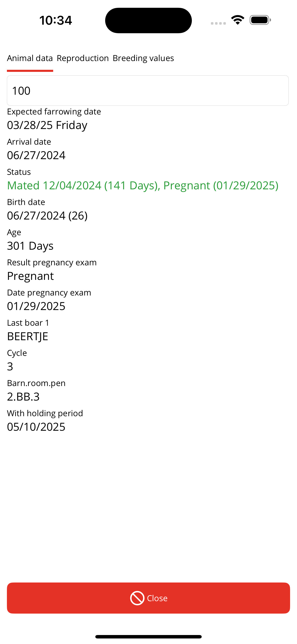Close the animal details screen
This screenshot has width=297, height=644.
tap(148, 598)
